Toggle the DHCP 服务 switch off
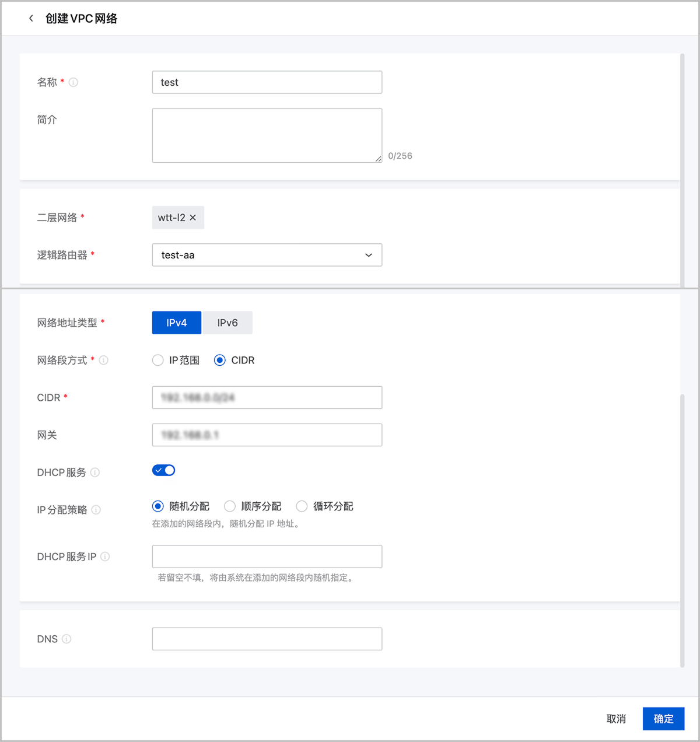Screen dimensions: 700x742 [x=164, y=470]
